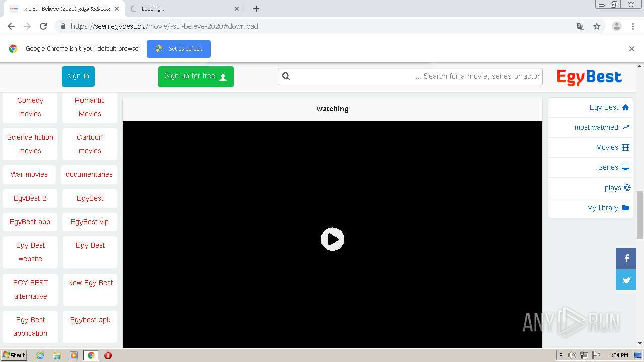Open documentaries link
The height and width of the screenshot is (362, 644).
click(x=89, y=174)
